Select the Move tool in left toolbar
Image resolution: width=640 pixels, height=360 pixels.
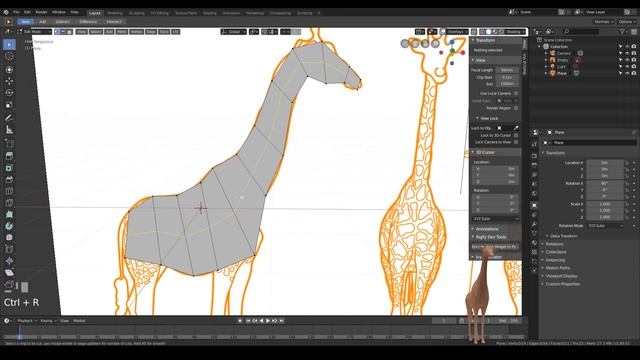9,81
